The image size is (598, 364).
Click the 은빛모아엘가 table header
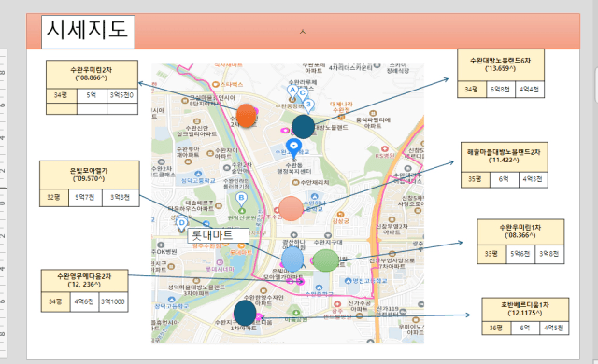(90, 175)
